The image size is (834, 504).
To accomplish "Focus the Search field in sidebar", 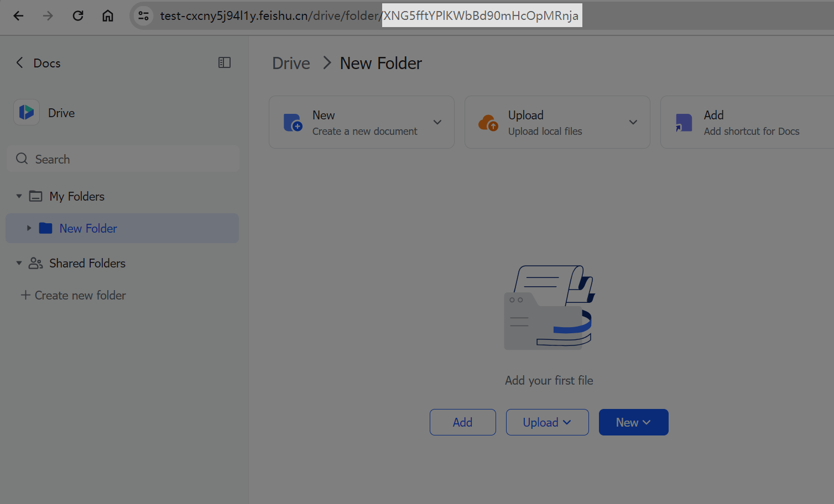I will [x=123, y=159].
